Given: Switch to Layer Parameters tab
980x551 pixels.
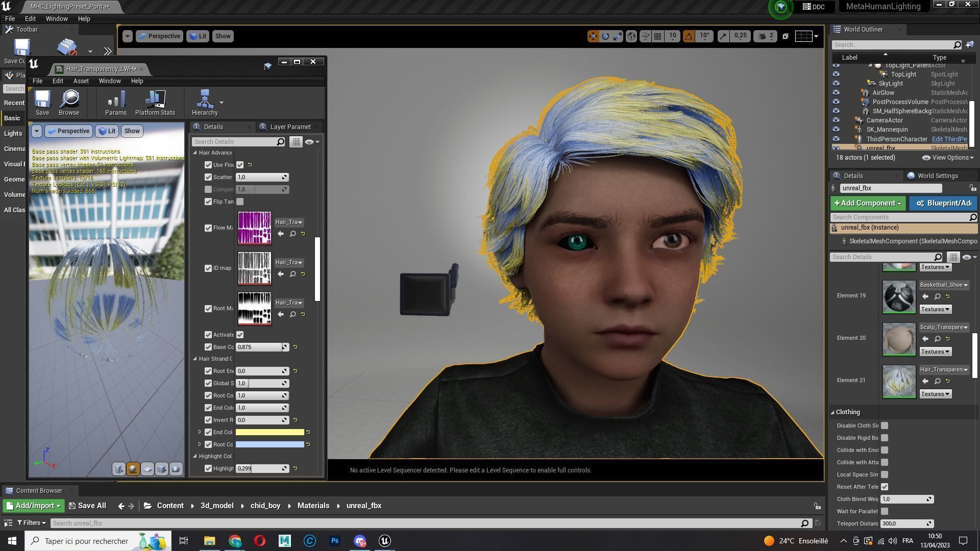Looking at the screenshot, I should click(x=289, y=127).
